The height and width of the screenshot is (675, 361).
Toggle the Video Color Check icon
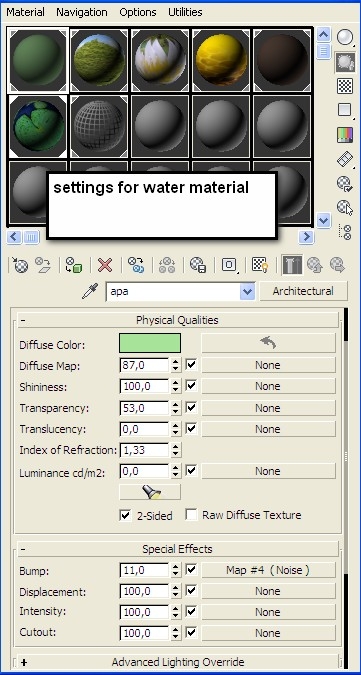[345, 135]
